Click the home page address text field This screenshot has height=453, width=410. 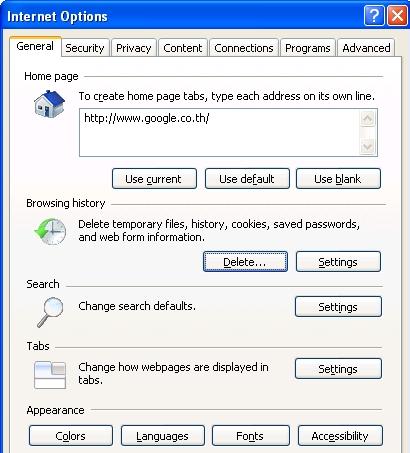tap(219, 132)
